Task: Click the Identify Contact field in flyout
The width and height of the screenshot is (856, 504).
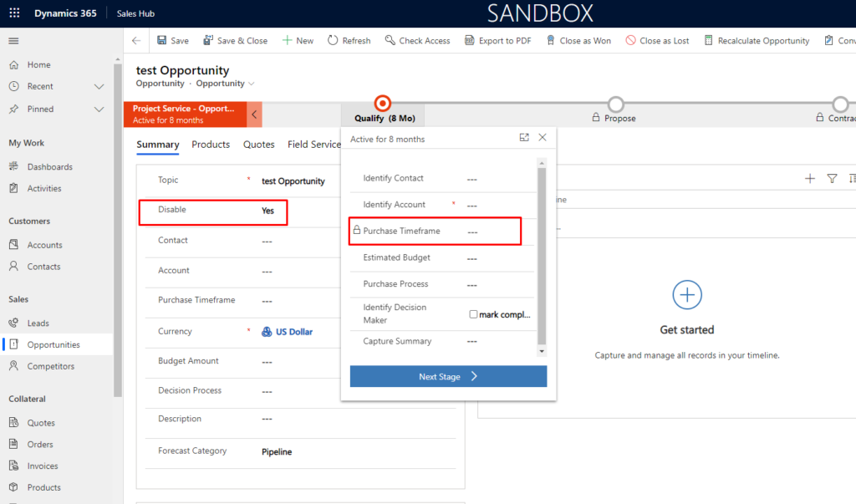Action: click(442, 179)
